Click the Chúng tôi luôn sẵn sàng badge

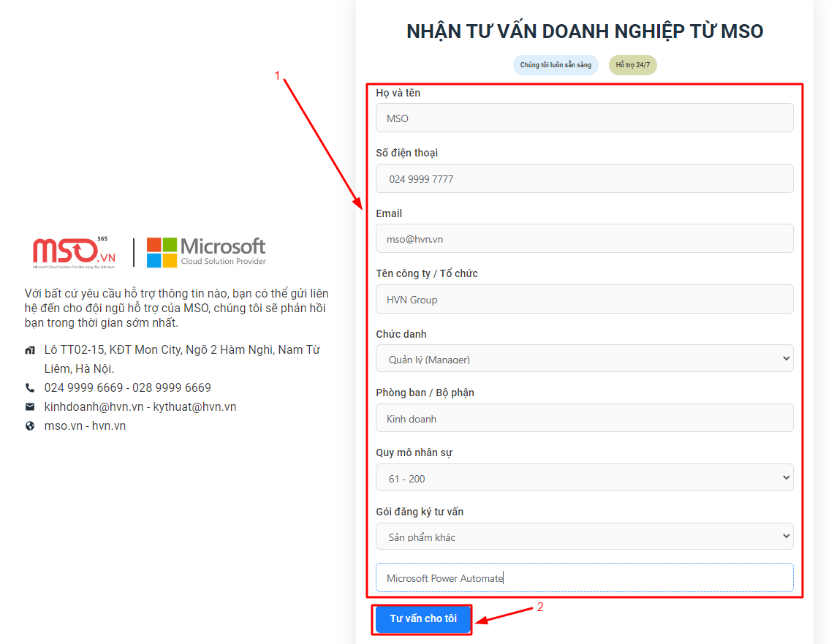pyautogui.click(x=556, y=65)
